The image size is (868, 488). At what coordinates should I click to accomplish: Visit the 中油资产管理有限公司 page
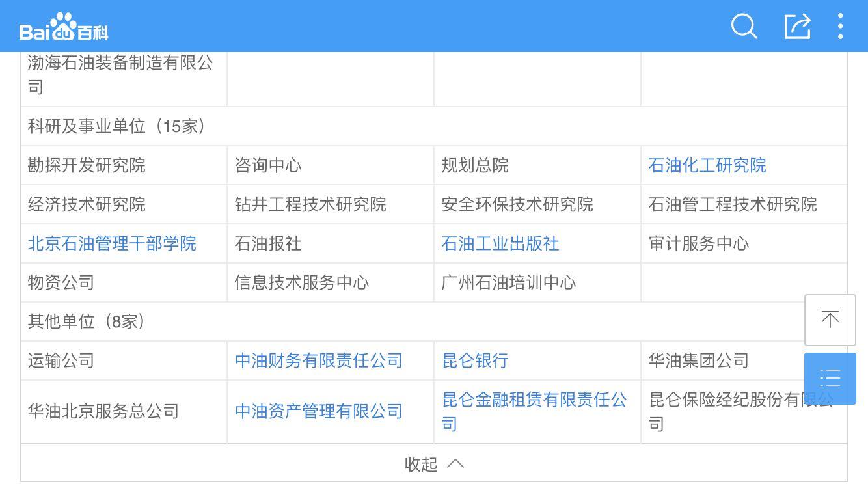click(x=318, y=411)
